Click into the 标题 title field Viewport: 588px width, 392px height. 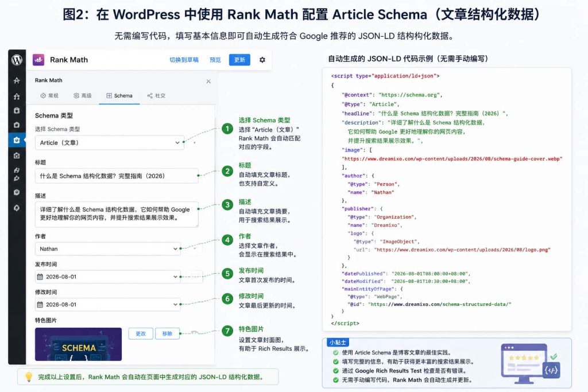[x=117, y=176]
